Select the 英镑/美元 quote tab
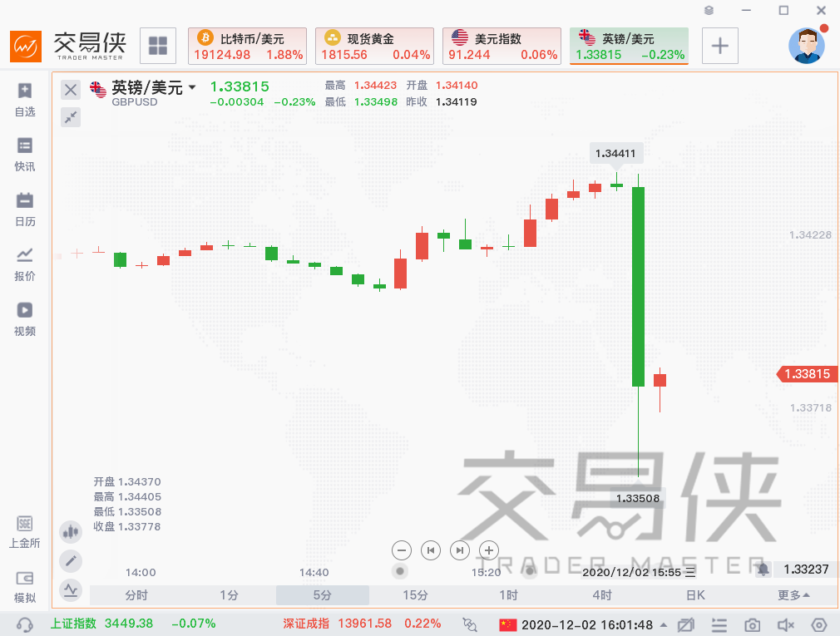The image size is (840, 636). point(629,46)
